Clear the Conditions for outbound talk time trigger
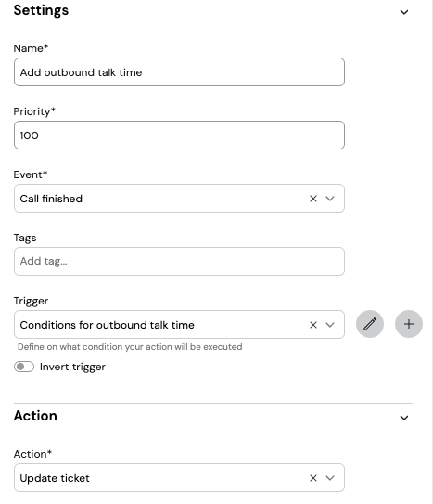 [313, 325]
